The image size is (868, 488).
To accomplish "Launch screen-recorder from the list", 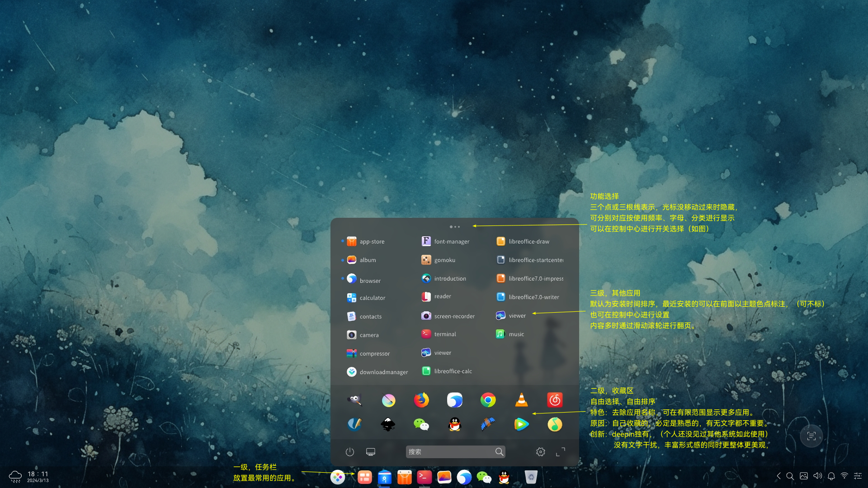I will pyautogui.click(x=448, y=316).
